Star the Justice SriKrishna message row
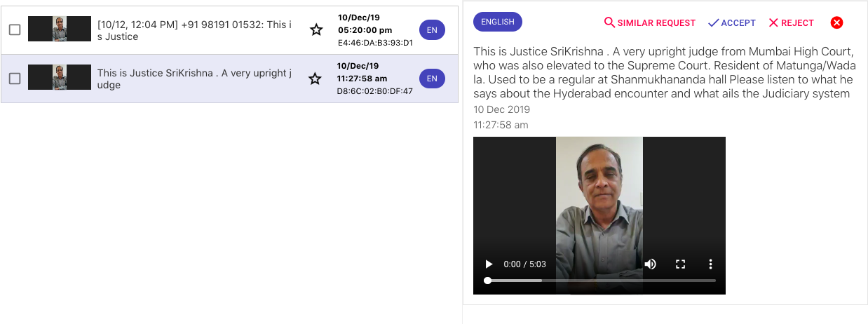This screenshot has width=868, height=324. pos(316,79)
